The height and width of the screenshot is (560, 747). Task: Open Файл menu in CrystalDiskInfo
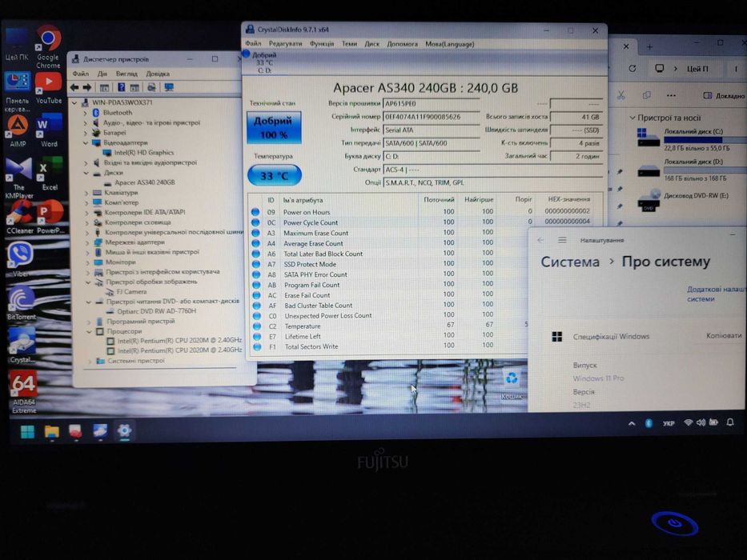(253, 44)
